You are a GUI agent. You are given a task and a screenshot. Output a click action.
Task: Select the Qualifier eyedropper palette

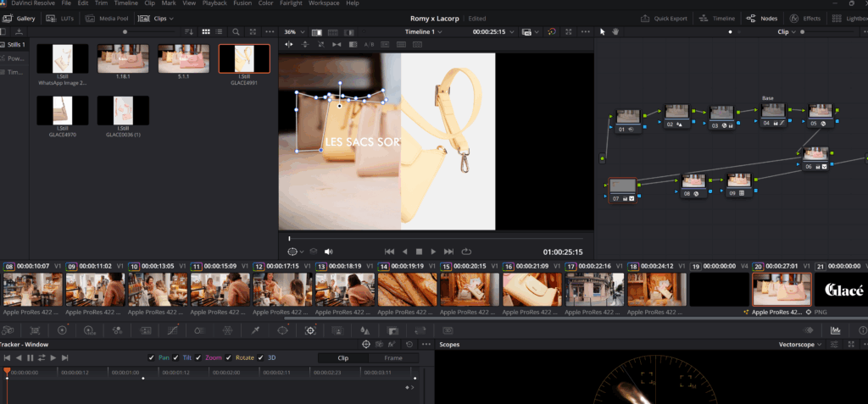point(255,330)
